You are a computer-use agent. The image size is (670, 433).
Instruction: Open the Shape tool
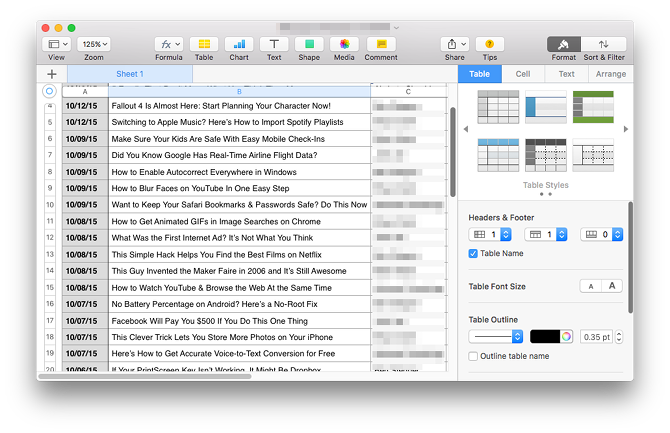click(309, 44)
